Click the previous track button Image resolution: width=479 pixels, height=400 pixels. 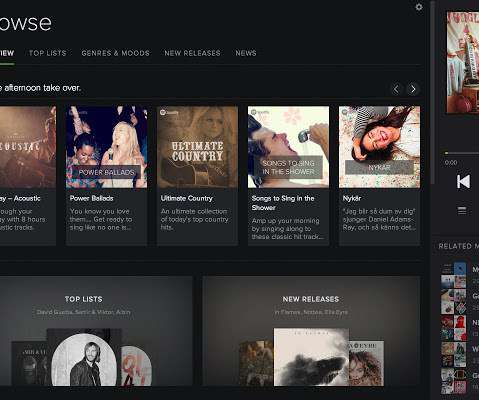[463, 182]
